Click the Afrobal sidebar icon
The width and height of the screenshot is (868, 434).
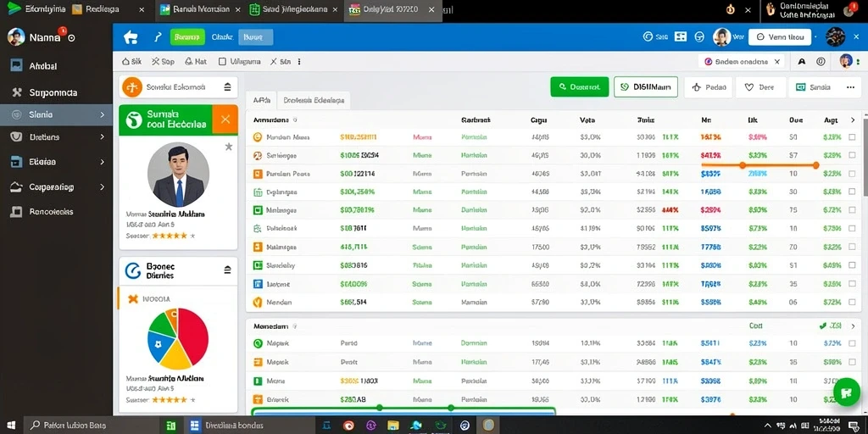(17, 65)
